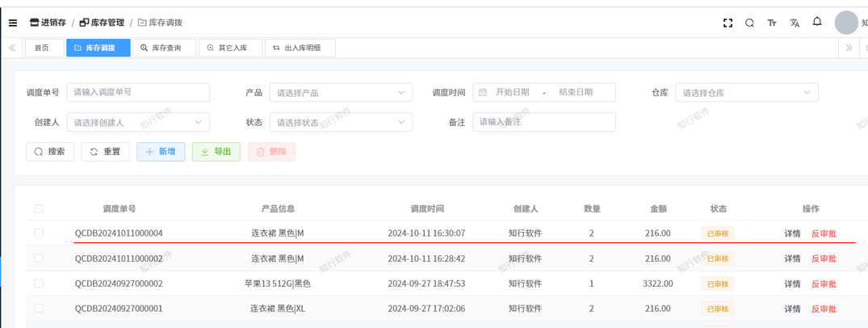Viewport: 868px width, 328px height.
Task: Expand the 状态 status dropdown
Action: click(x=341, y=123)
